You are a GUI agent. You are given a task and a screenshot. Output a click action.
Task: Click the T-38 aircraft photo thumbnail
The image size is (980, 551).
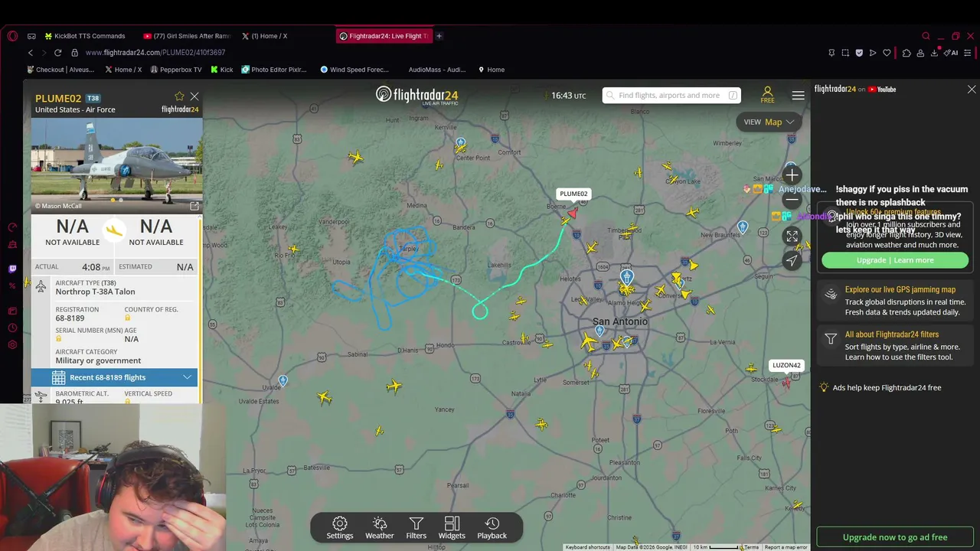click(x=116, y=165)
